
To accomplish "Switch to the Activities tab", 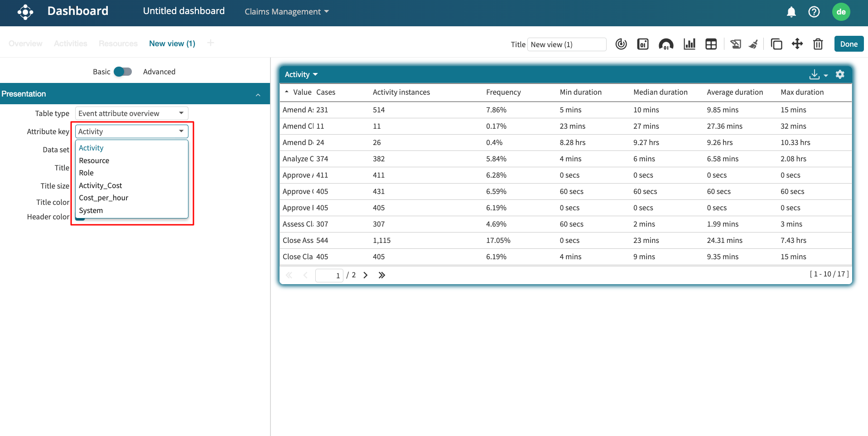I will [x=70, y=44].
